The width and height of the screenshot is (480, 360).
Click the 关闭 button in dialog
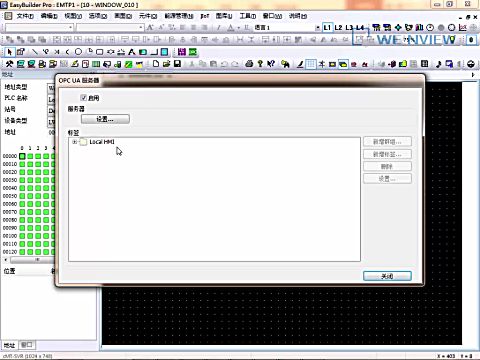387,276
